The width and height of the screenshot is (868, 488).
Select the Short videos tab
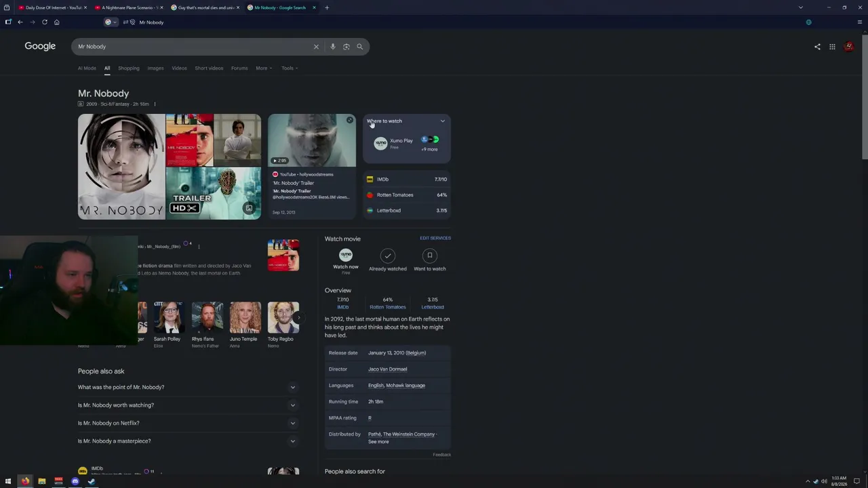[x=209, y=68]
